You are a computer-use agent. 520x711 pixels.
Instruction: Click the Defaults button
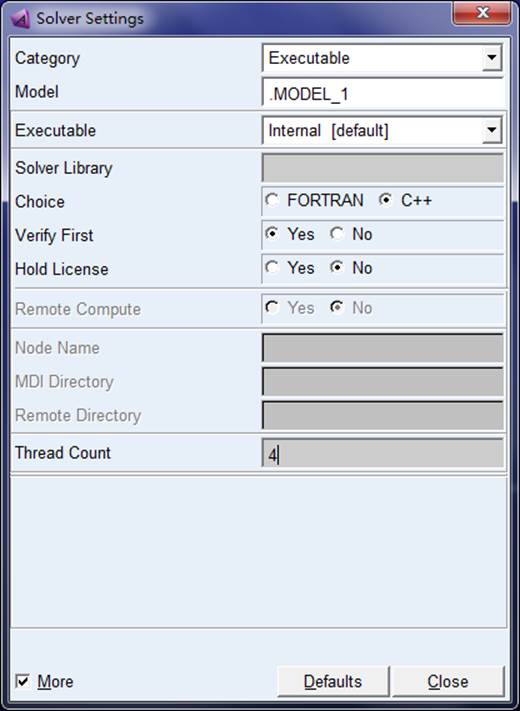click(x=333, y=681)
